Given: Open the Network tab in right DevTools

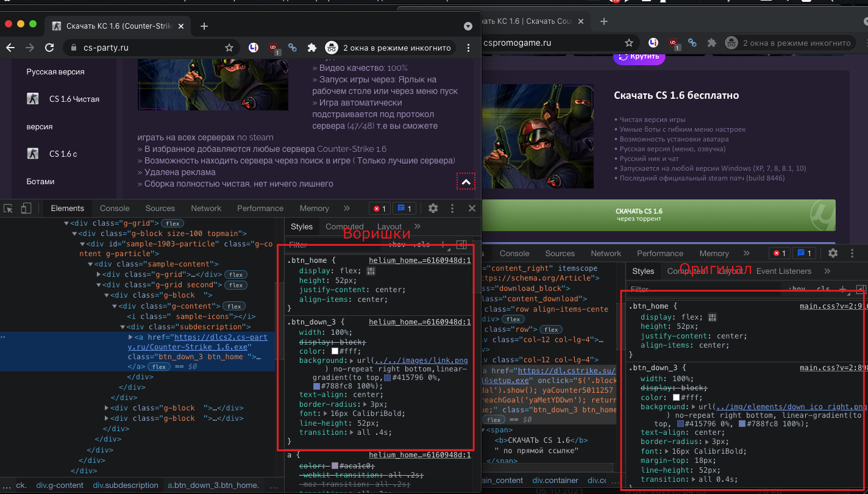Looking at the screenshot, I should click(606, 253).
